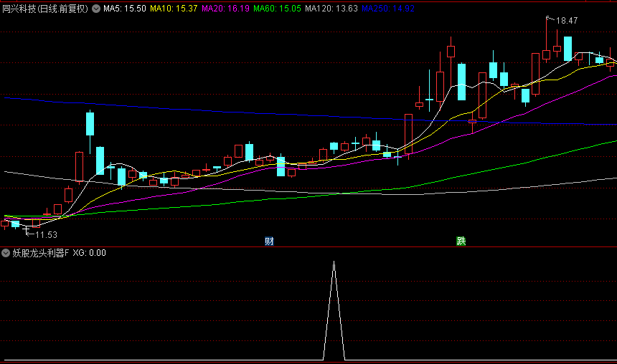Select the blue MA250 value label
Screen dimensions: 617x364
point(387,9)
